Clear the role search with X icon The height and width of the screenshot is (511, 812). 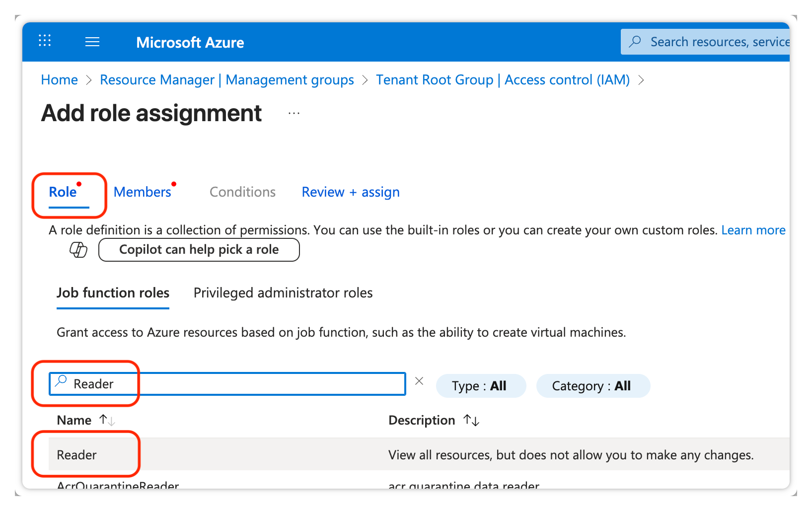(x=419, y=381)
